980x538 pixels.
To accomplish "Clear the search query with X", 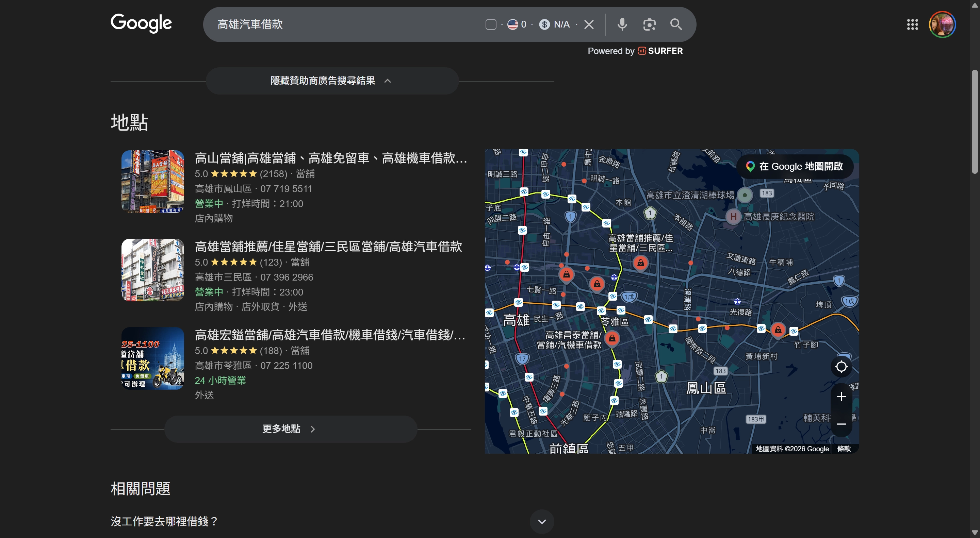I will point(589,24).
